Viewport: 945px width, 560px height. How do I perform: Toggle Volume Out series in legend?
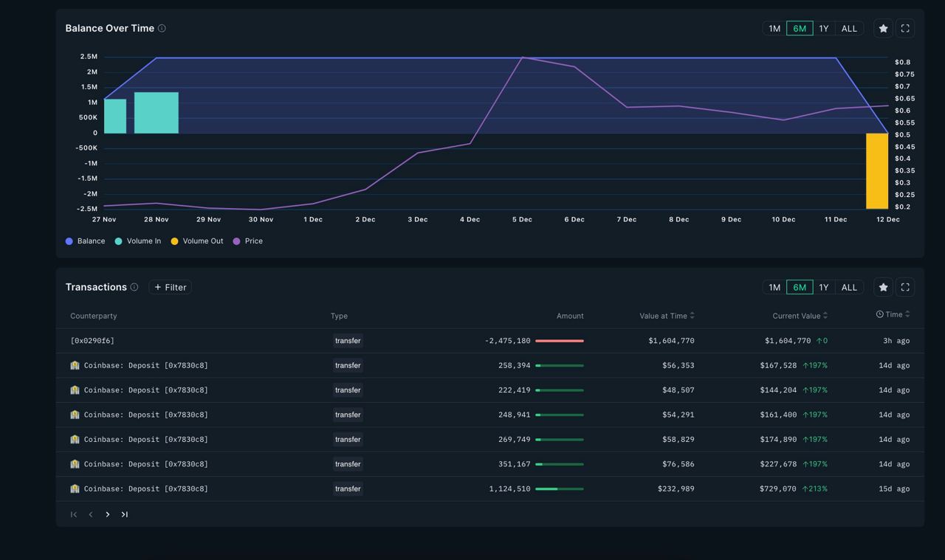pos(197,241)
